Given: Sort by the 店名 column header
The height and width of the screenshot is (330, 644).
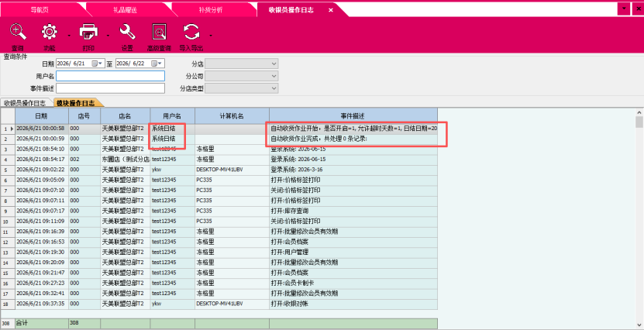Looking at the screenshot, I should coord(125,116).
